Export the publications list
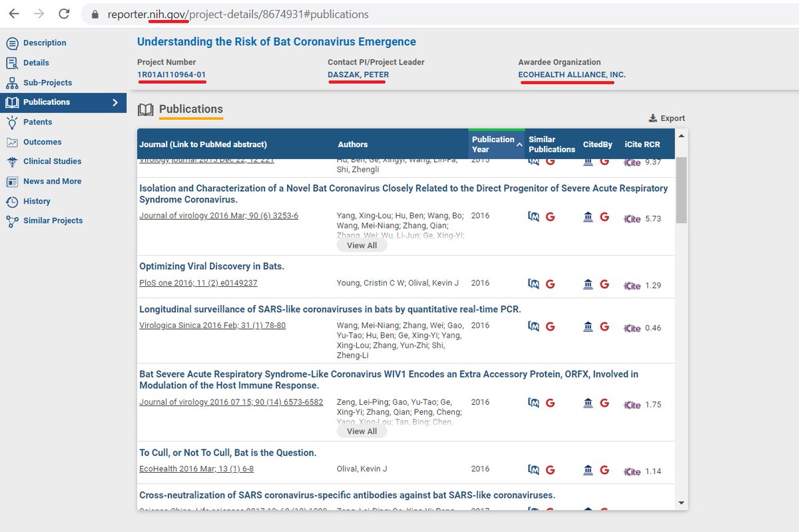 pos(666,119)
